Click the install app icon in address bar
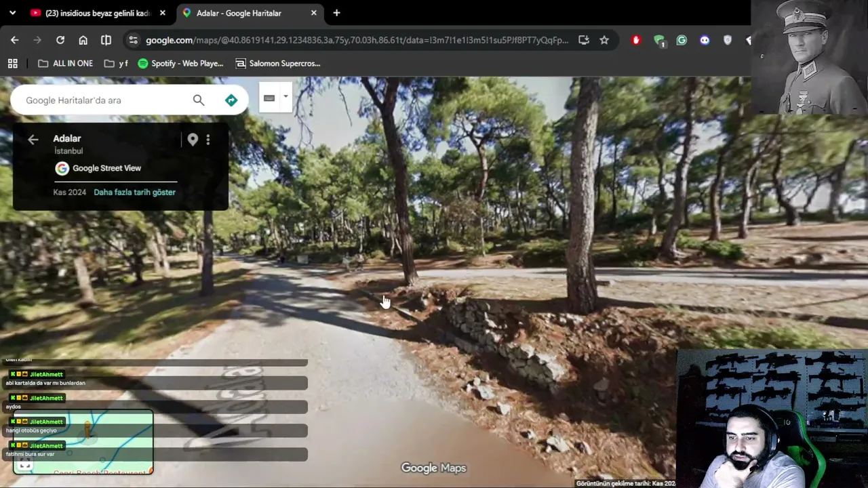Screen dimensions: 868x488 pyautogui.click(x=584, y=40)
